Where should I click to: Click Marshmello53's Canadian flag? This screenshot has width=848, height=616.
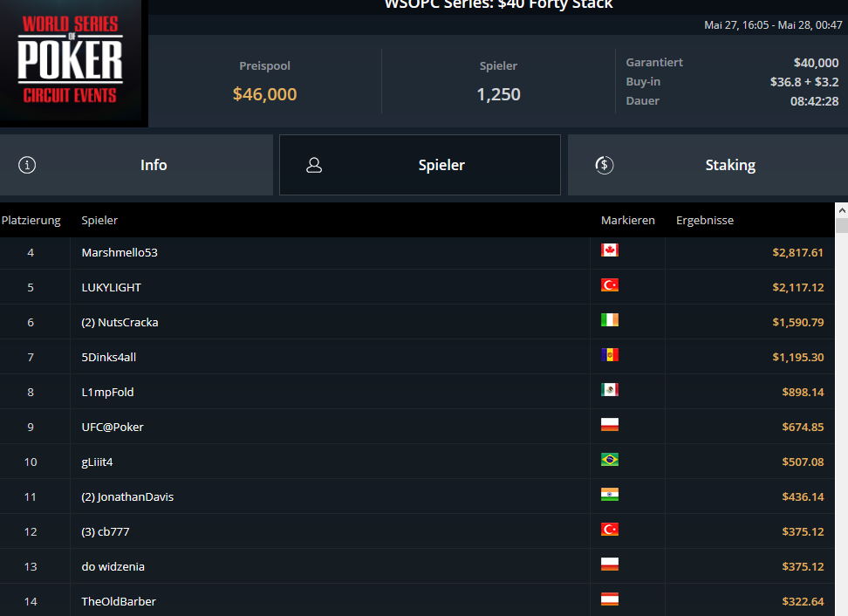[x=610, y=250]
